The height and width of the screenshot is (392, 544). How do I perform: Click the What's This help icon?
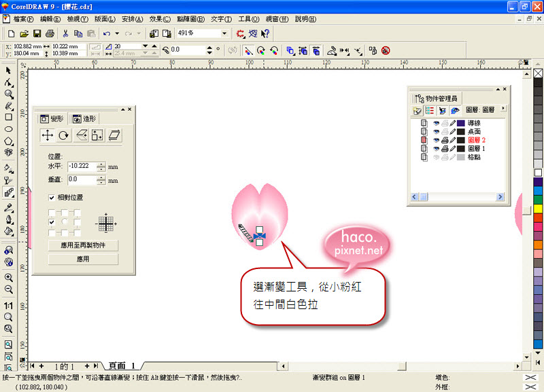point(265,33)
